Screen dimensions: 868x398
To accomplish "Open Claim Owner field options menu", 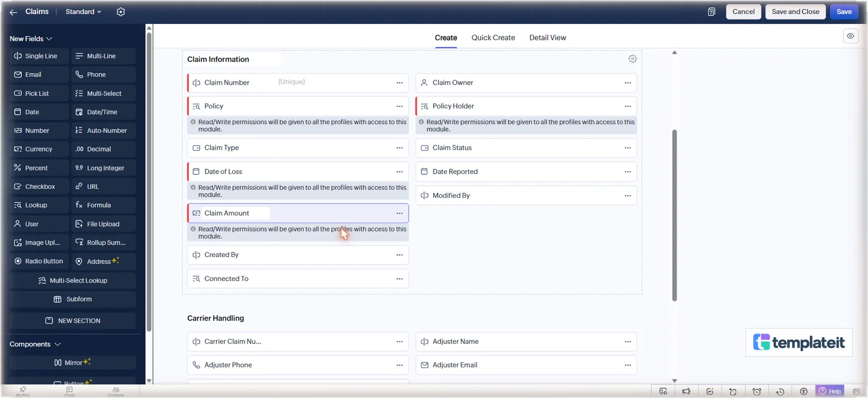I will (x=628, y=83).
